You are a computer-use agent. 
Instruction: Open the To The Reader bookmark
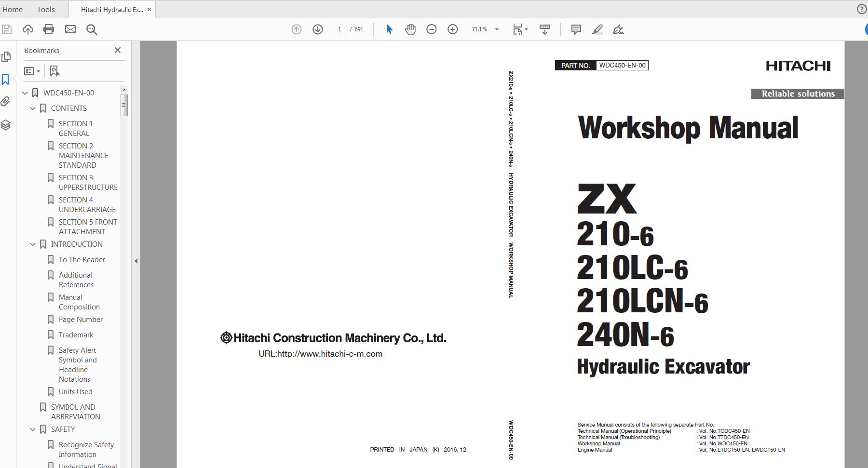[x=82, y=259]
